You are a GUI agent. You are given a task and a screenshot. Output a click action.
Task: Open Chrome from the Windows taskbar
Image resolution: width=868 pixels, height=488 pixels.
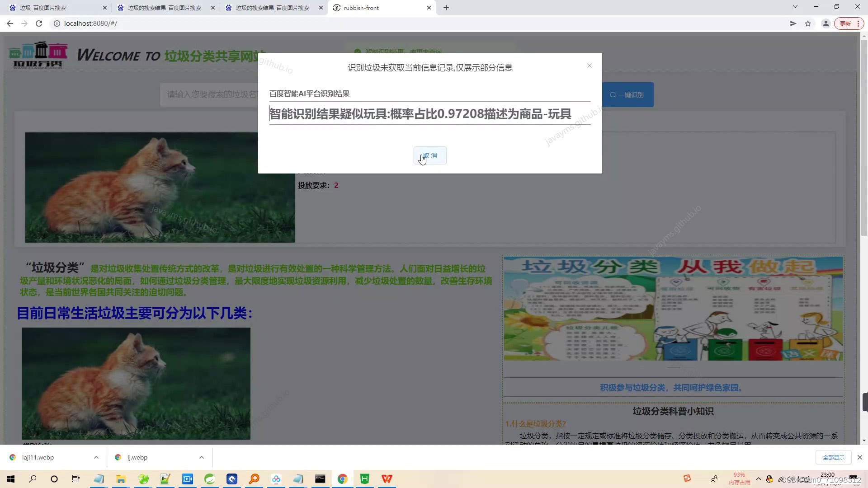click(342, 479)
